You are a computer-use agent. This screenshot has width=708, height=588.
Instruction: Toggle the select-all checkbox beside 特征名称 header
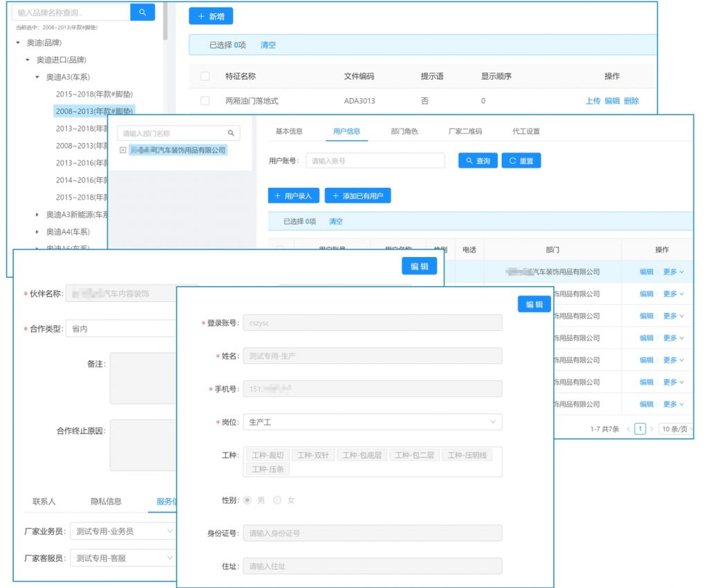point(205,76)
